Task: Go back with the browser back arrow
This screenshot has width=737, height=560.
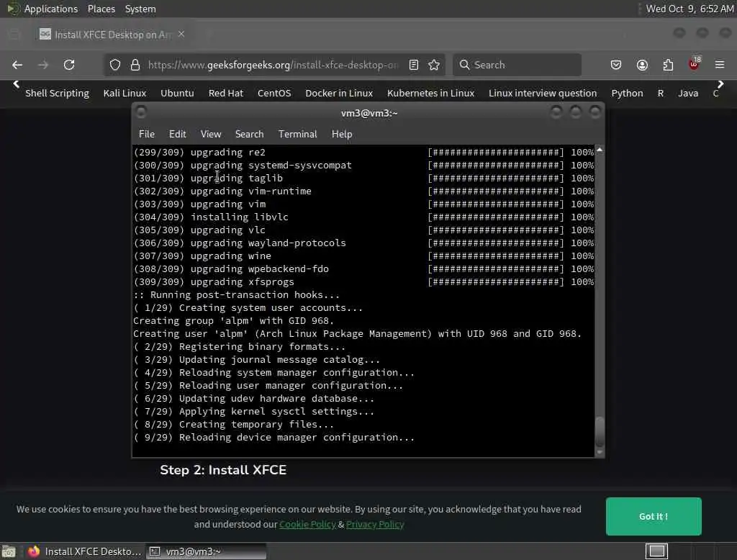Action: click(17, 65)
